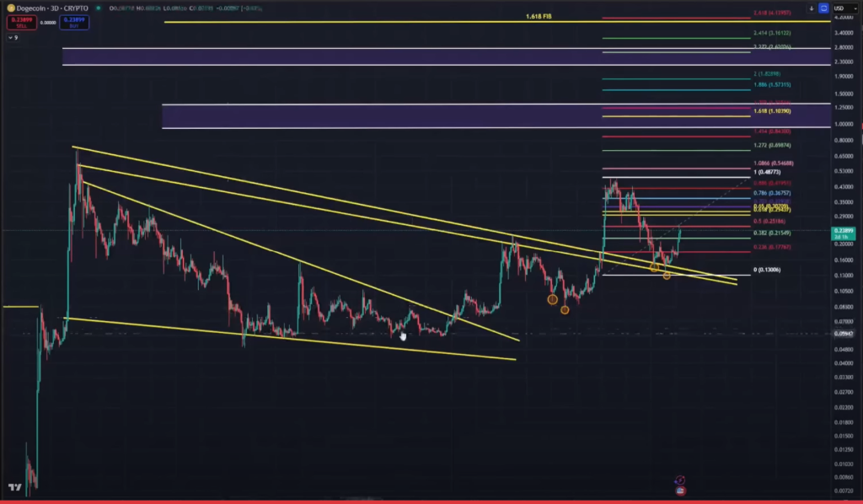Open the USD currency dropdown
Image resolution: width=863 pixels, height=504 pixels.
click(x=844, y=8)
